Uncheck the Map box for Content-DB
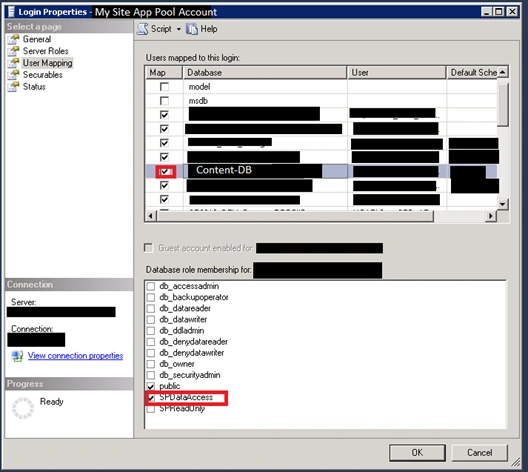Screen dimensions: 528x472 pos(164,172)
